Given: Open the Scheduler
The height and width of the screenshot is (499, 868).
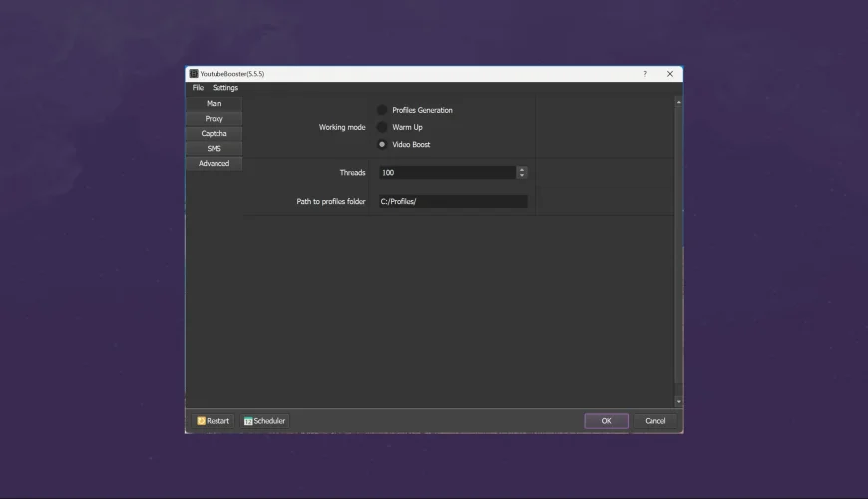Looking at the screenshot, I should [265, 421].
